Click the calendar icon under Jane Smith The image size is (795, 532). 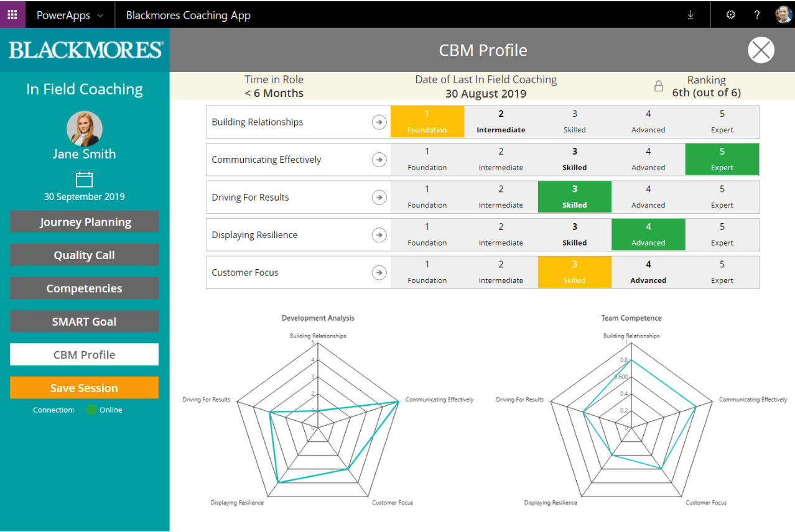[84, 180]
